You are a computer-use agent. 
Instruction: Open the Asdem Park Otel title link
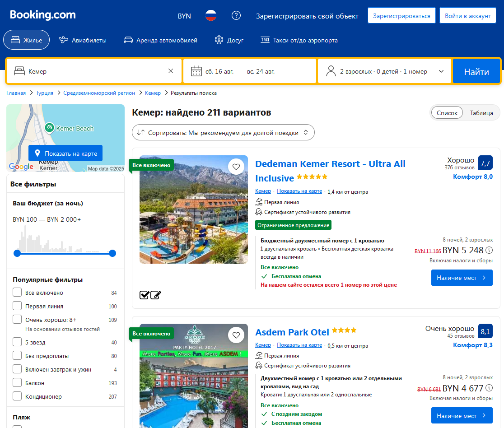[292, 332]
